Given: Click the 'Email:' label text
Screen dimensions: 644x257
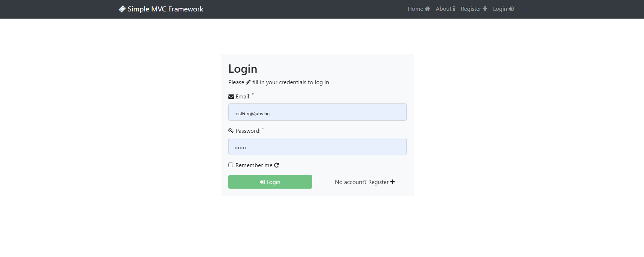Looking at the screenshot, I should coord(243,97).
